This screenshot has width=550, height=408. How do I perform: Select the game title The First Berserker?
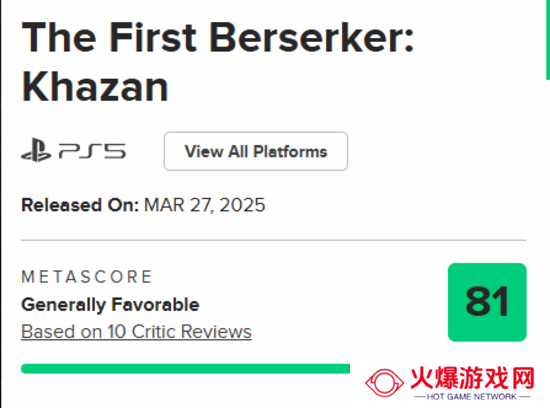click(x=217, y=38)
